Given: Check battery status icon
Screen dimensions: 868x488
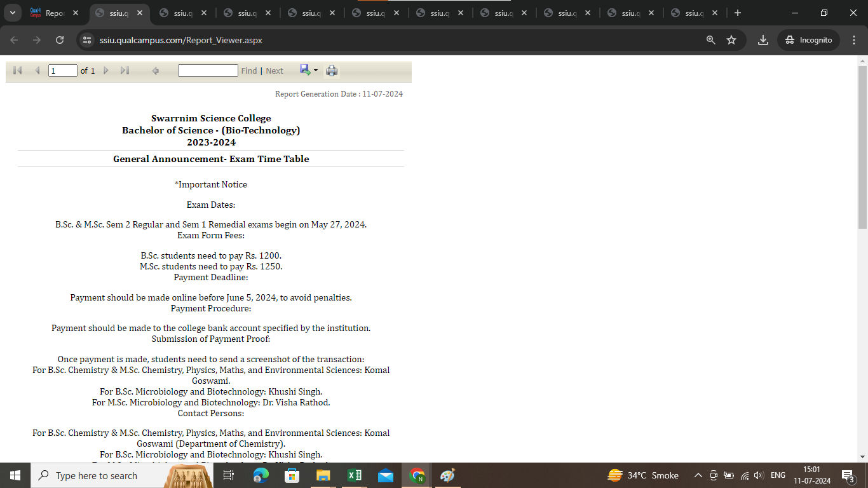Looking at the screenshot, I should (x=729, y=475).
